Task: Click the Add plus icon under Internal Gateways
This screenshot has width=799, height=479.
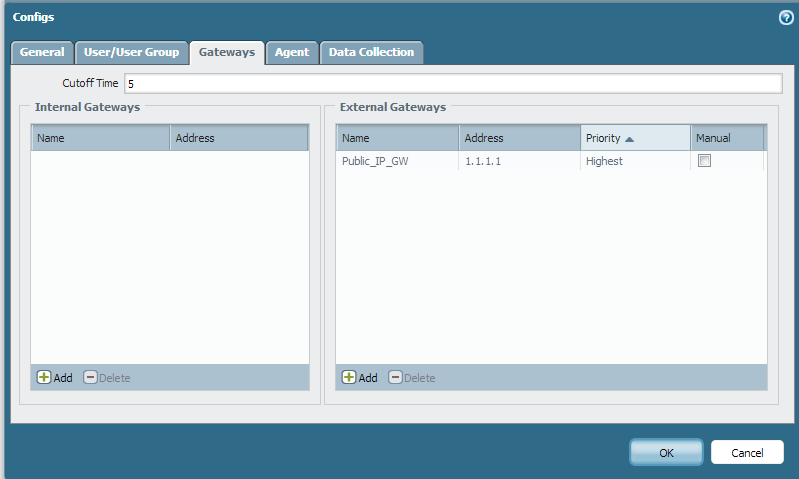Action: coord(44,378)
